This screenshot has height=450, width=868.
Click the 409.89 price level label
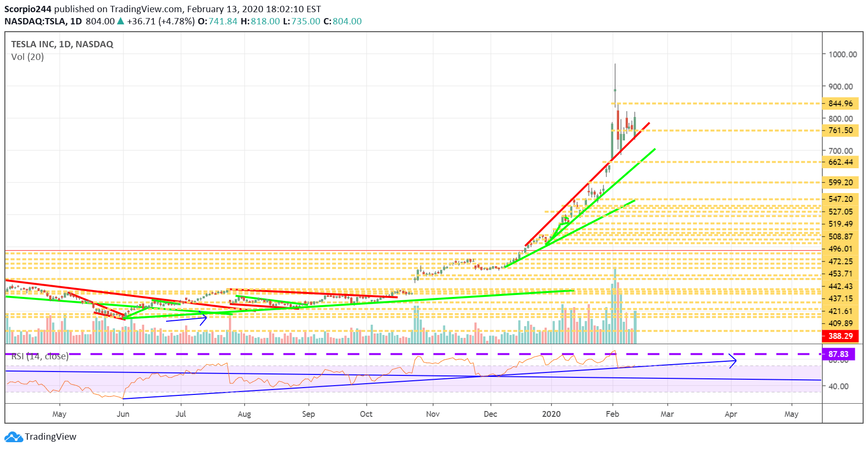(840, 323)
